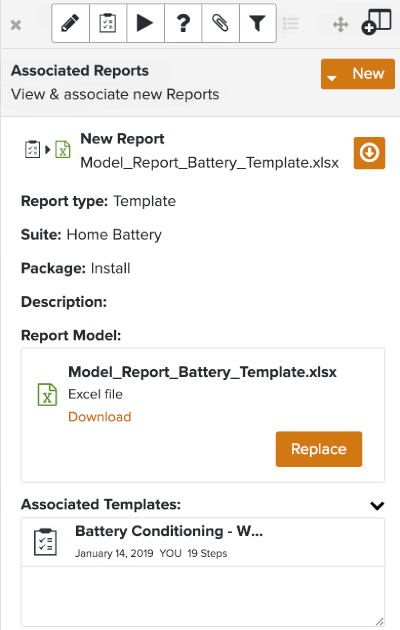Click the Excel file icon in Report Model
This screenshot has height=630, width=400.
point(47,395)
